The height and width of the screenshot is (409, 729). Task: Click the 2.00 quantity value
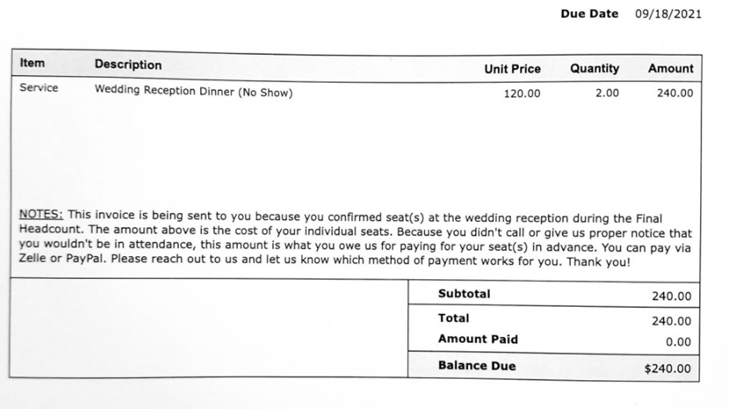point(606,93)
